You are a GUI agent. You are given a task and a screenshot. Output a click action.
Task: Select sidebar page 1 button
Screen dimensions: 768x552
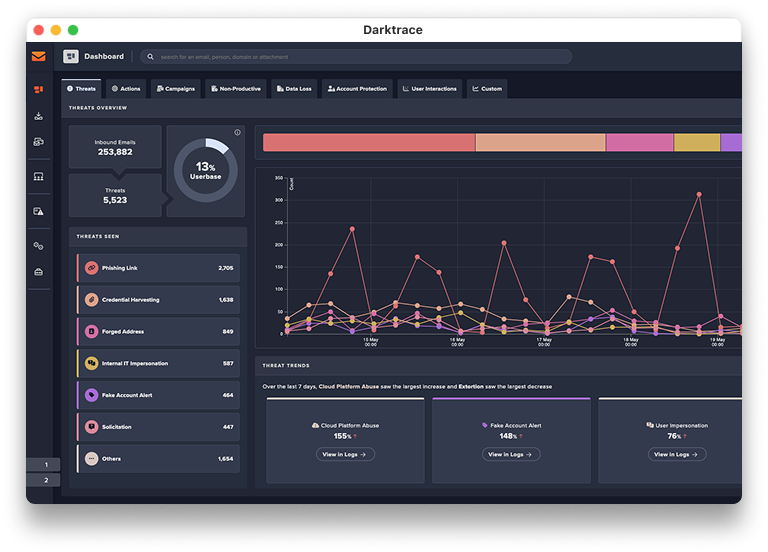[44, 464]
